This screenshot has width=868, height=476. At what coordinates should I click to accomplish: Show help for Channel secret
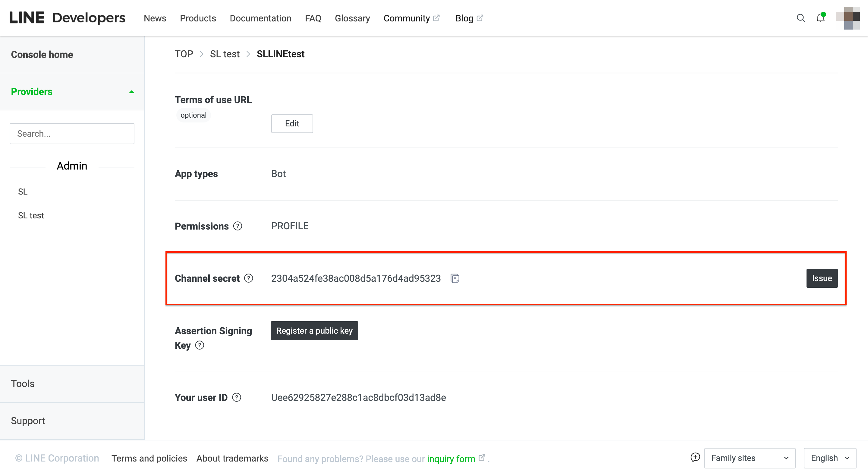[x=249, y=278]
